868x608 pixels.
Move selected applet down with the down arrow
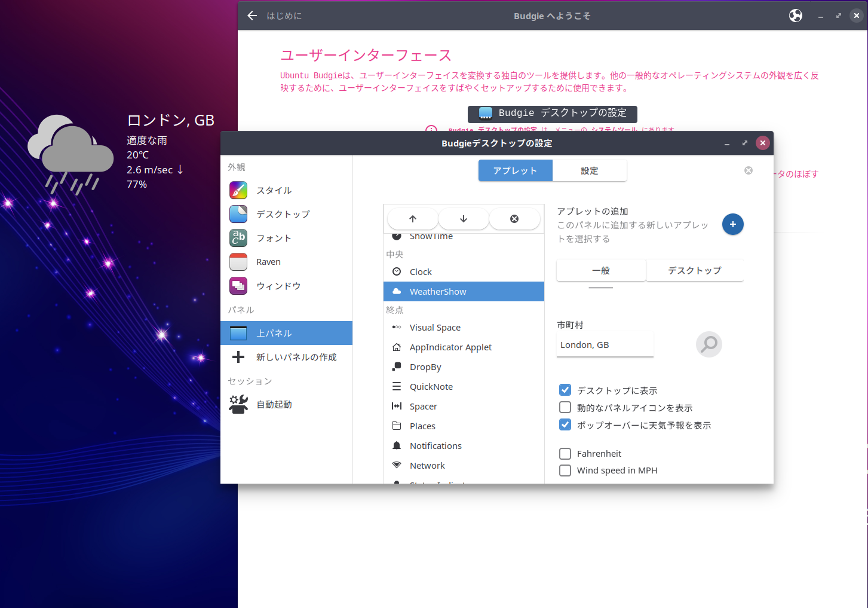[x=464, y=219]
